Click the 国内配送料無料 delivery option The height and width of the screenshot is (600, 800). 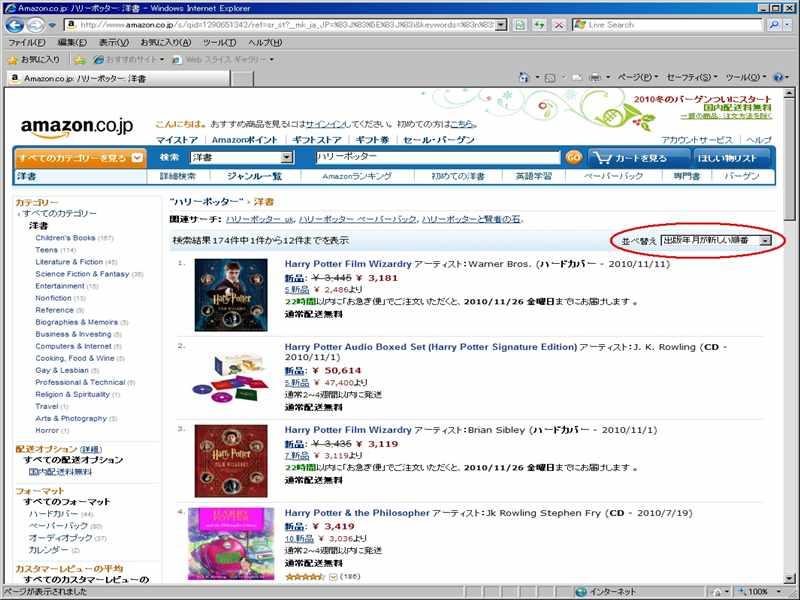pos(60,472)
